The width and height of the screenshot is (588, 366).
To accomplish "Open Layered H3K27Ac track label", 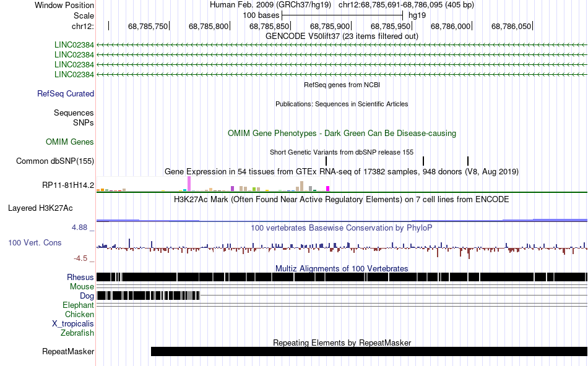I will point(40,208).
